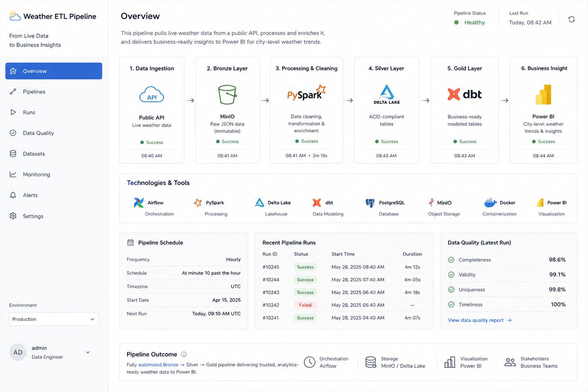Click the storage database icon beside MinIO / Delta Lake
The height and width of the screenshot is (392, 588).
[371, 362]
